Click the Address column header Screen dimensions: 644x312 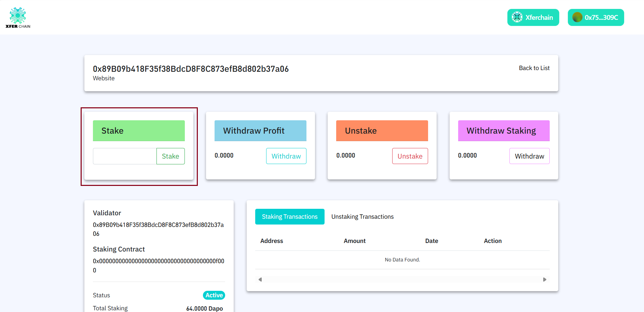tap(271, 241)
